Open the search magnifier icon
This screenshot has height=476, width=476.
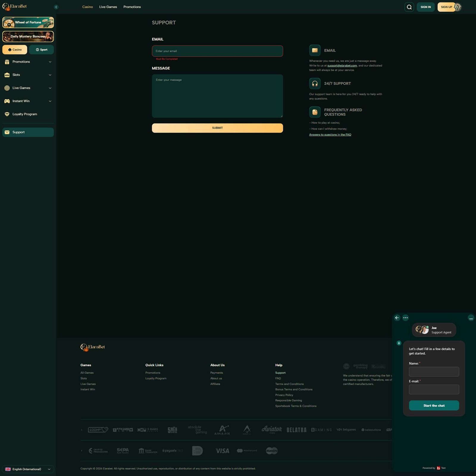point(409,7)
